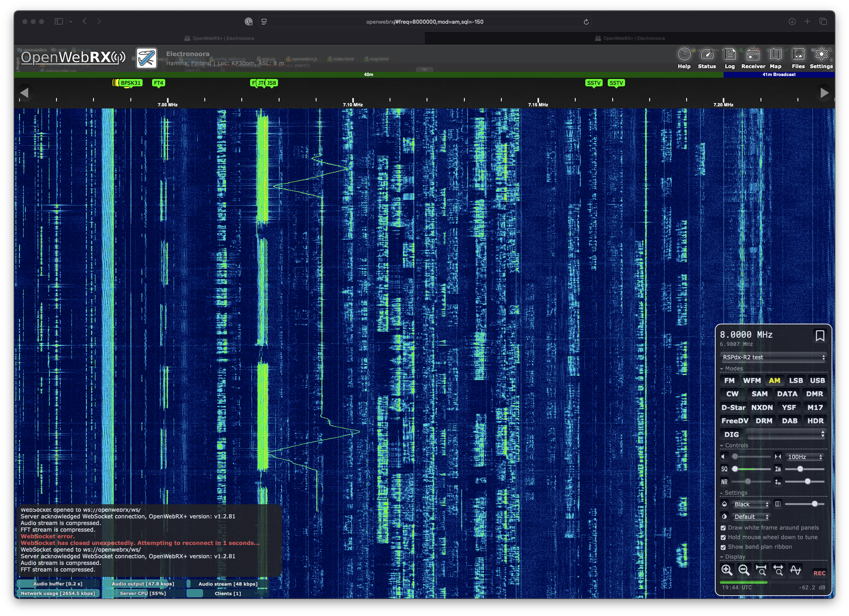Viewport: 849px width, 616px height.
Task: Open the Map view icon
Action: tap(775, 54)
